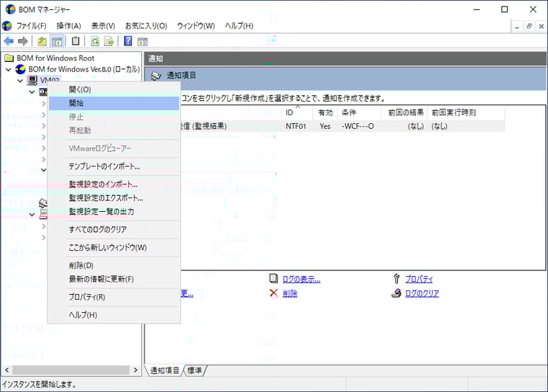Viewport: 548px width, 392px height.
Task: Click the BOM for Windows Root folder icon
Action: [x=9, y=58]
